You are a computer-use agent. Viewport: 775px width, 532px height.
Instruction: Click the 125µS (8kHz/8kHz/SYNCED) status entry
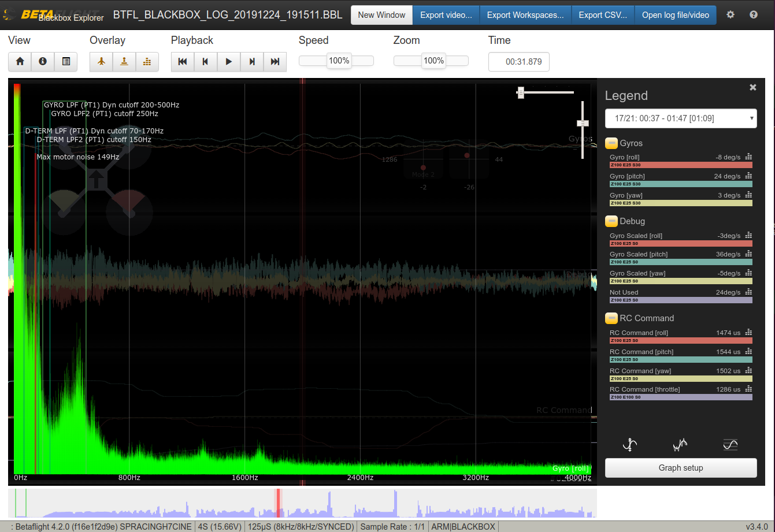(x=301, y=527)
